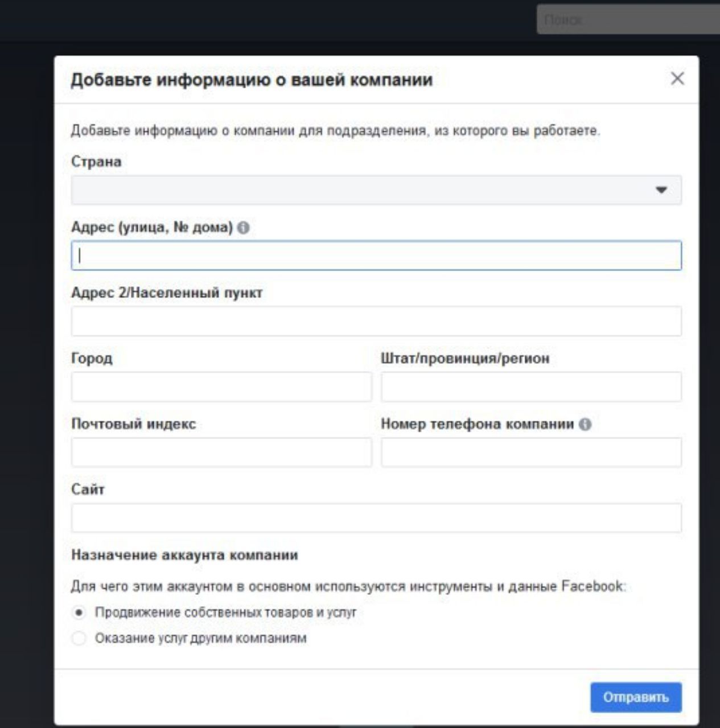This screenshot has height=728, width=720.
Task: Click the Город input field
Action: coord(221,387)
